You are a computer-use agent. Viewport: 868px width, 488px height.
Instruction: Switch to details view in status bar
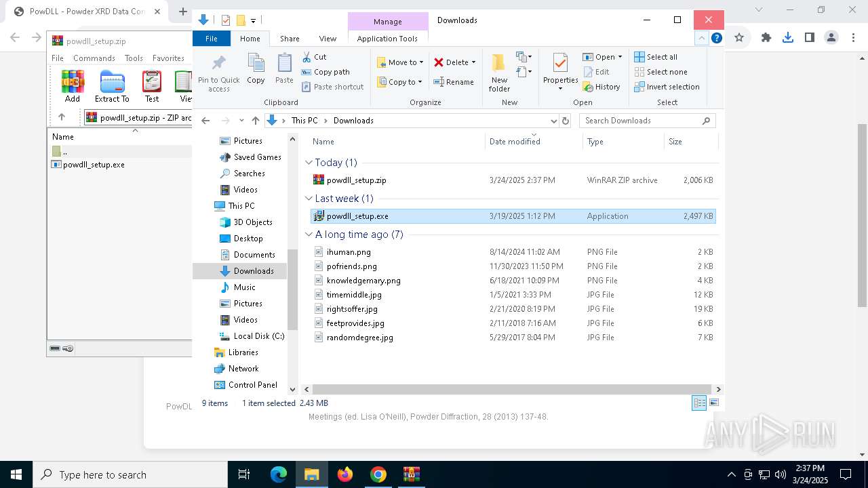[x=699, y=403]
